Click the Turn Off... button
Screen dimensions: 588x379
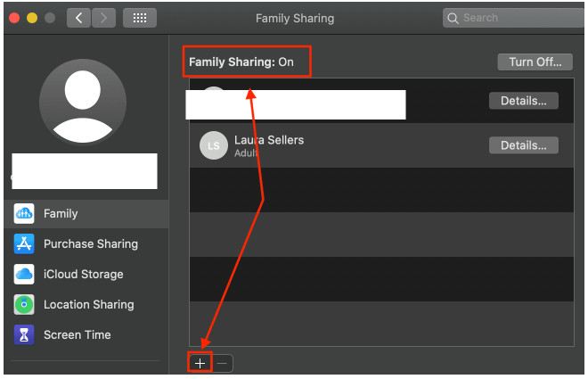[x=535, y=62]
